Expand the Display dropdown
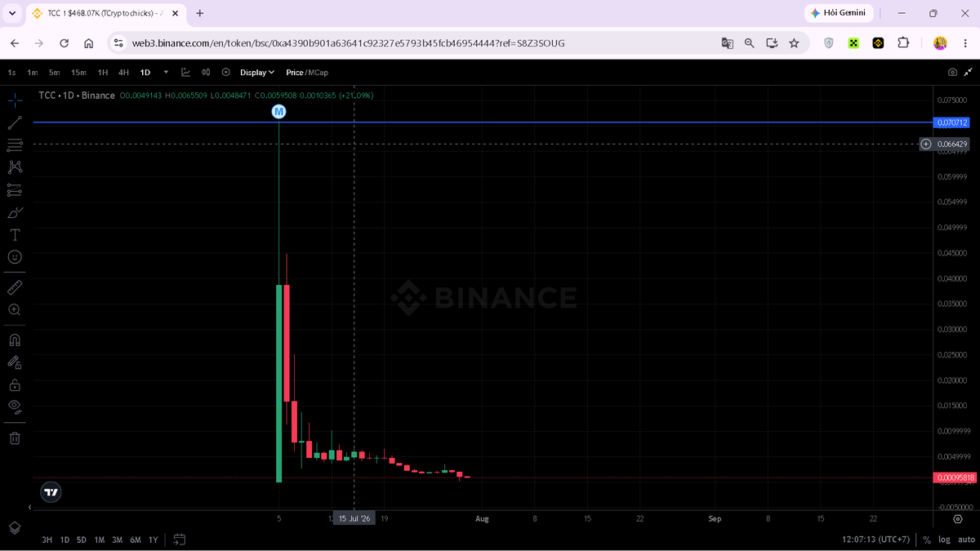 tap(257, 73)
